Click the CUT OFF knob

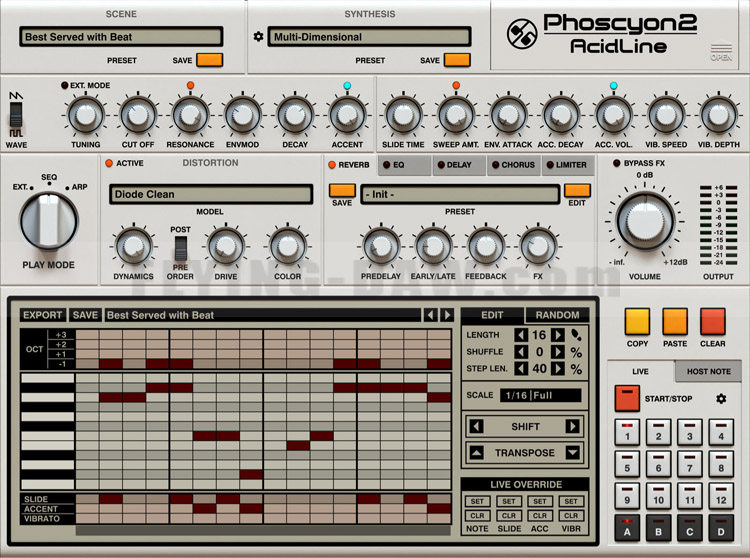[138, 115]
